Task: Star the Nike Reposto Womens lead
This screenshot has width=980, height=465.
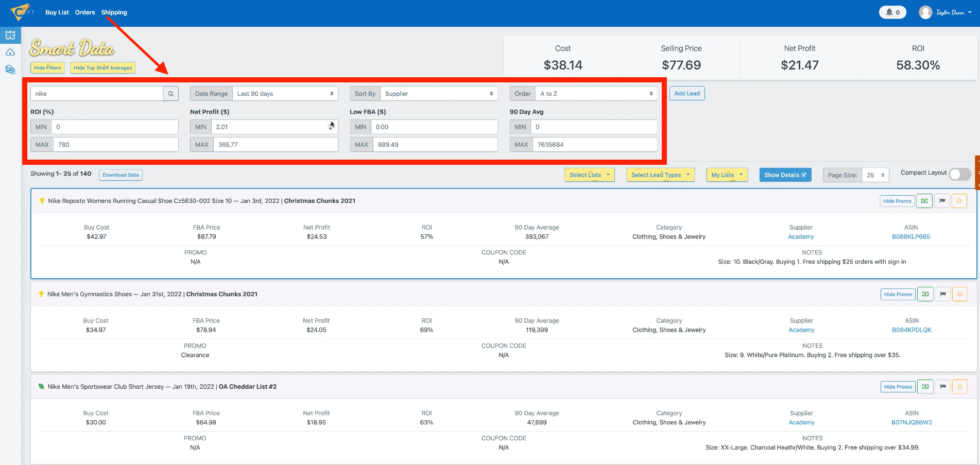Action: click(x=959, y=201)
